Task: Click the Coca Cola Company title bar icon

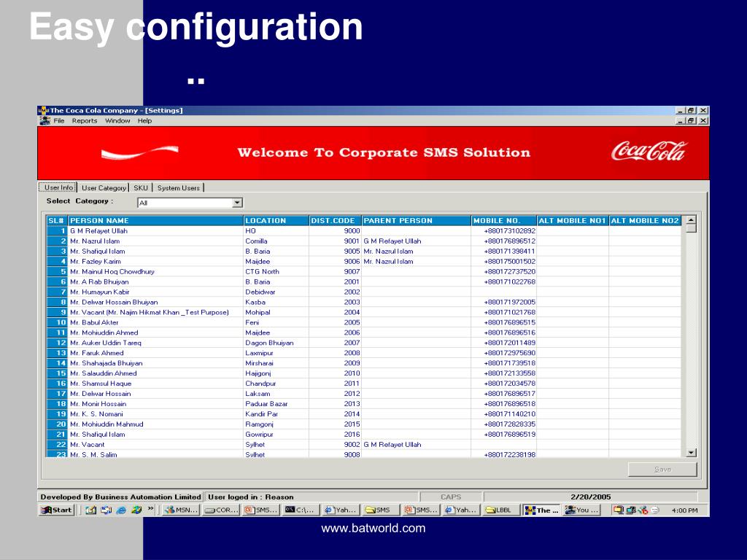Action: coord(43,111)
